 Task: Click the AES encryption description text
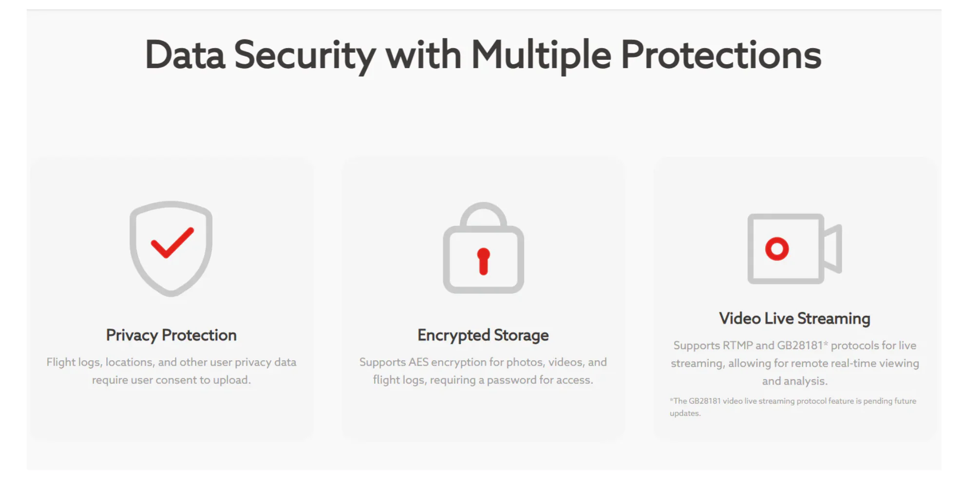coord(483,371)
